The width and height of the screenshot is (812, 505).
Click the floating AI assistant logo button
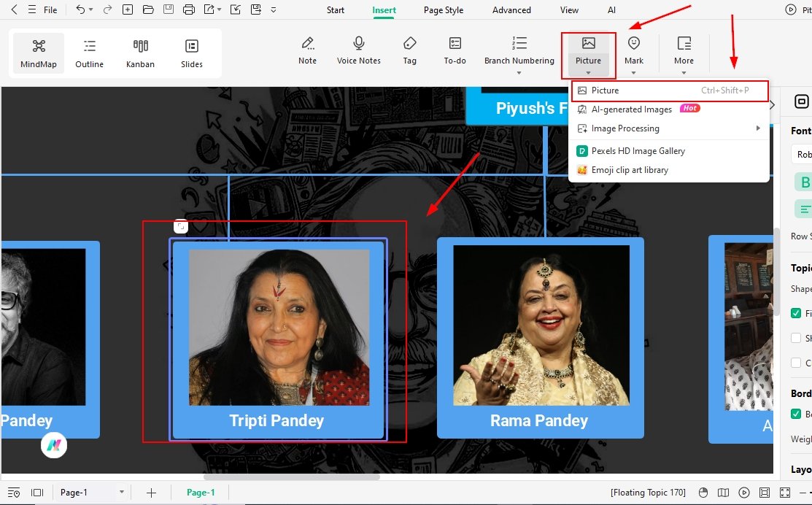click(54, 445)
